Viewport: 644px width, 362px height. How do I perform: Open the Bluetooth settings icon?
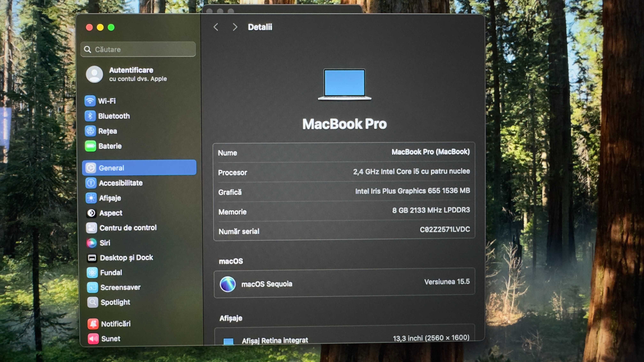coord(90,116)
